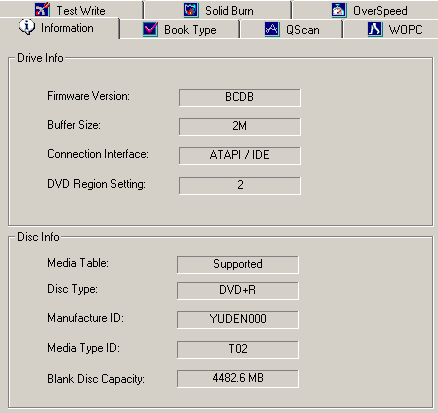Click the Test Write tab icon

[x=42, y=10]
